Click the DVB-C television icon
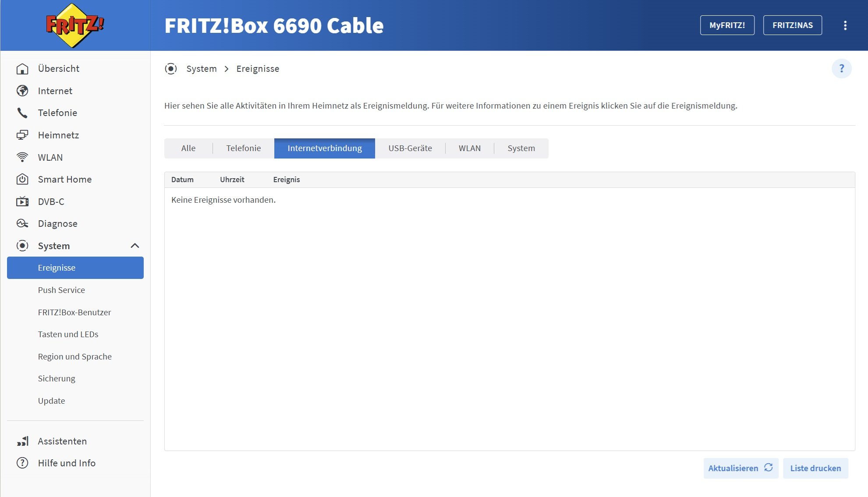Viewport: 868px width, 497px height. [22, 201]
